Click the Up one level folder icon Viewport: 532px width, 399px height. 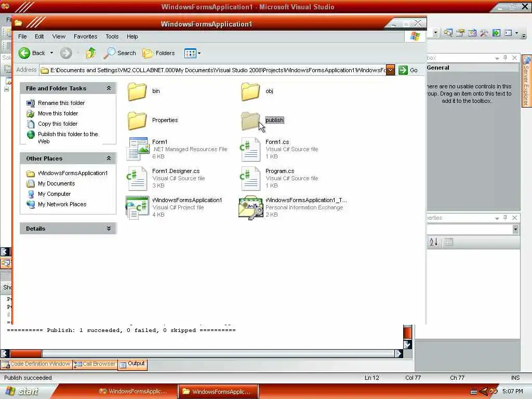(x=90, y=53)
